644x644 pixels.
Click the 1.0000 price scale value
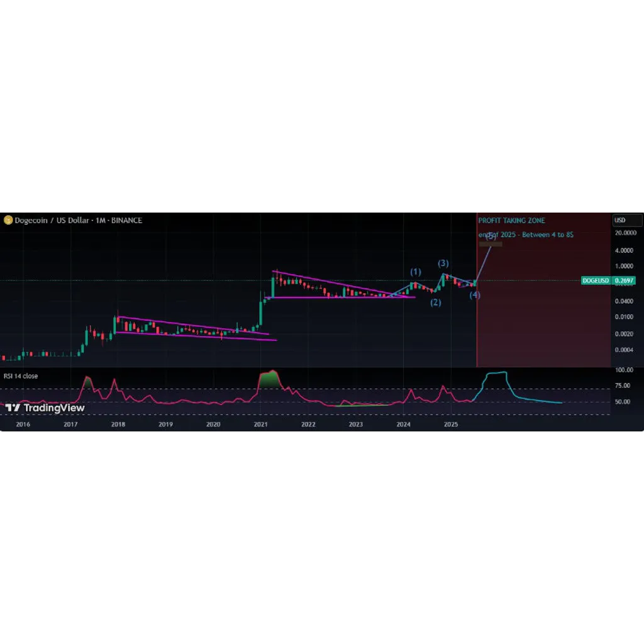pyautogui.click(x=624, y=266)
